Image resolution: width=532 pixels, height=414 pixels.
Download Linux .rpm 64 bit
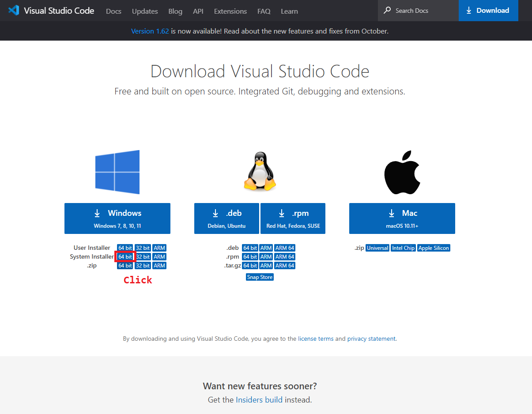tap(250, 257)
